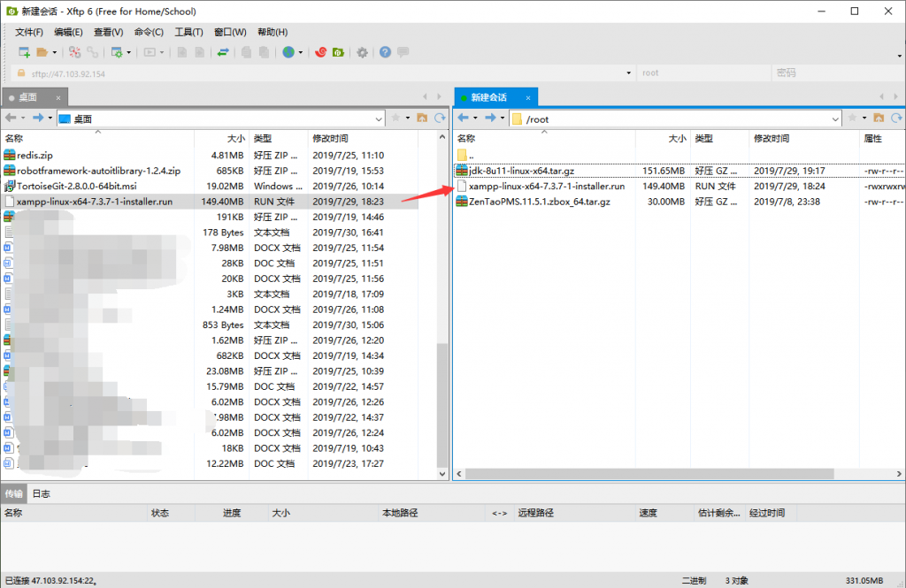The height and width of the screenshot is (588, 906).
Task: Click local pane bookmark star icon
Action: point(395,118)
